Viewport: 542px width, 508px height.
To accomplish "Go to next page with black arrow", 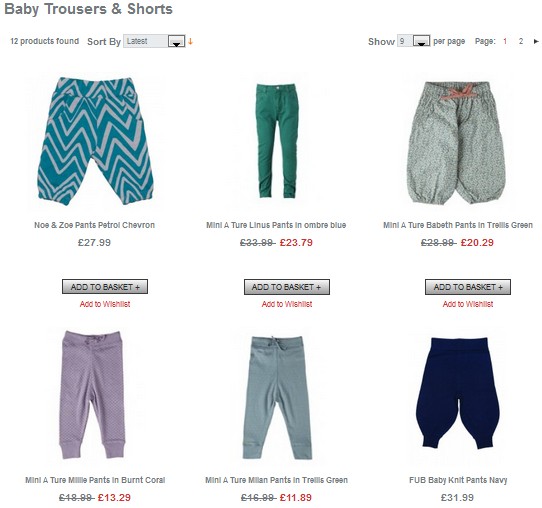I will (536, 41).
